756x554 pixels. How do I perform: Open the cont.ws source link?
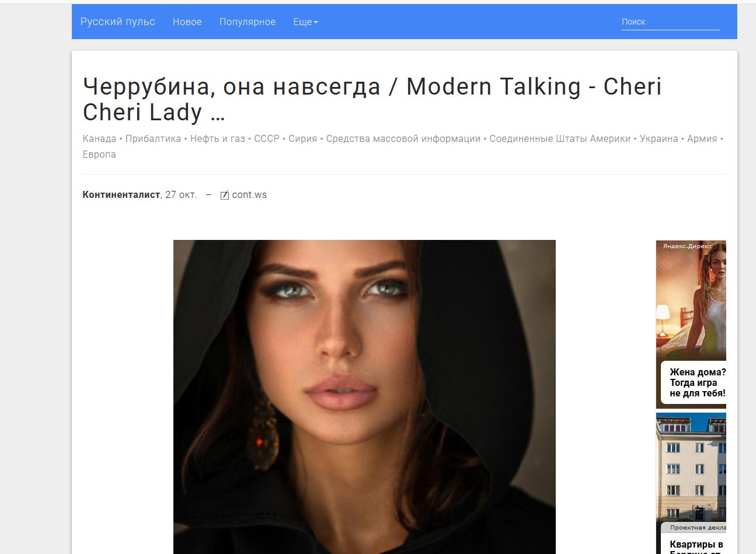pyautogui.click(x=249, y=195)
